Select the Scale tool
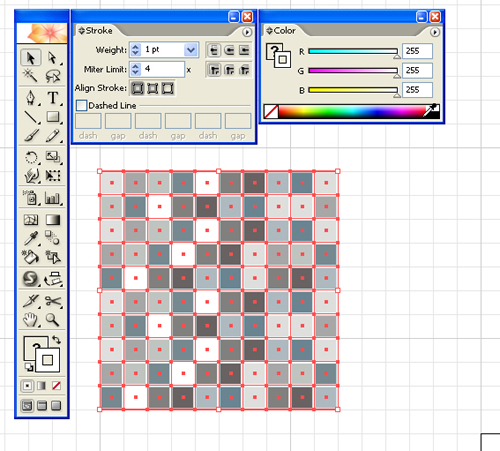500x451 pixels. point(52,157)
